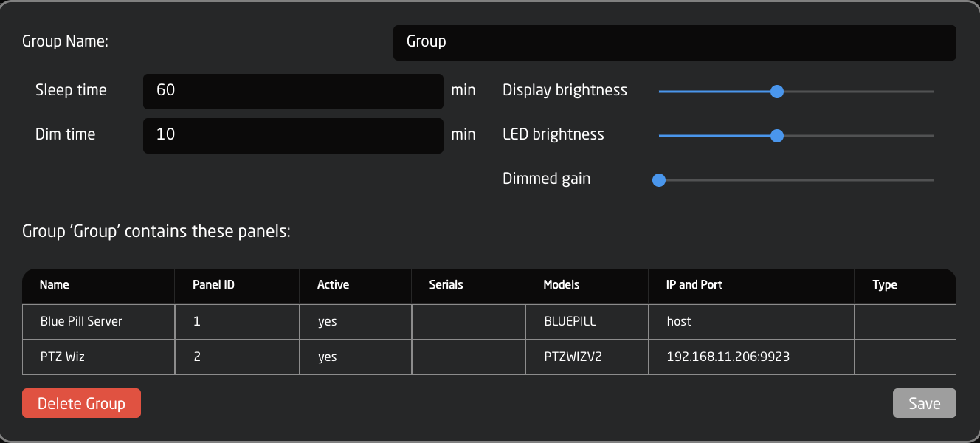This screenshot has width=980, height=443.
Task: Click the Panel ID column header
Action: click(x=213, y=285)
